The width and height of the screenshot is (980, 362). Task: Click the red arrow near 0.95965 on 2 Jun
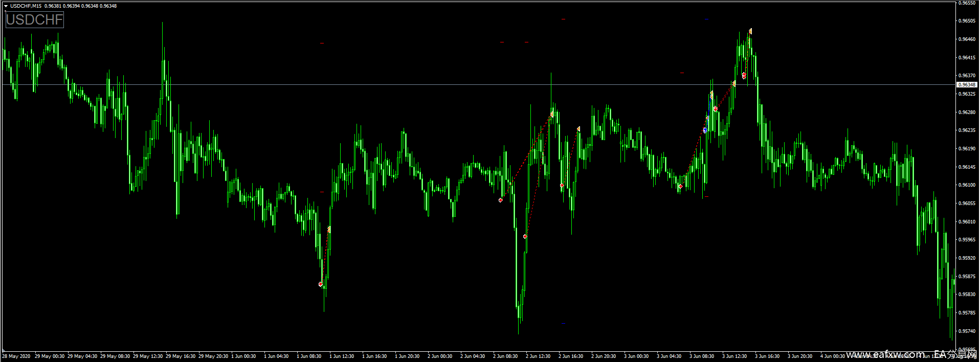pyautogui.click(x=525, y=236)
